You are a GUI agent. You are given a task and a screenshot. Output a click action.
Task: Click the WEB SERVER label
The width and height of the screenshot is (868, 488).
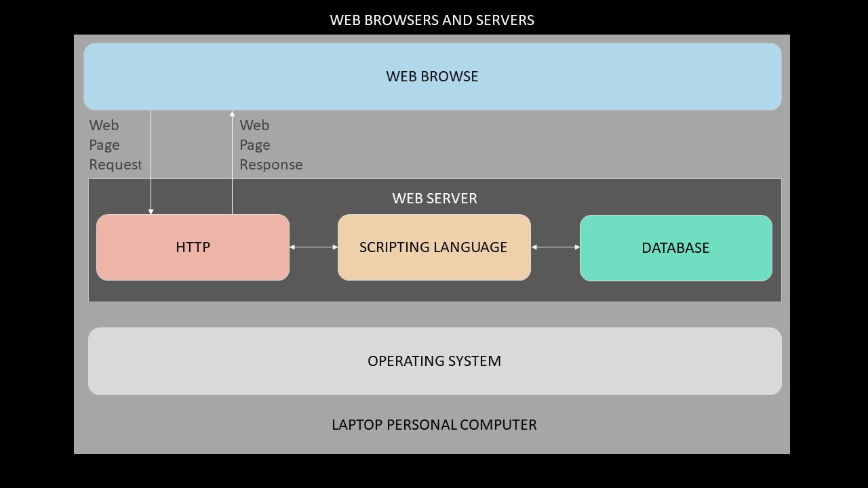pos(435,199)
